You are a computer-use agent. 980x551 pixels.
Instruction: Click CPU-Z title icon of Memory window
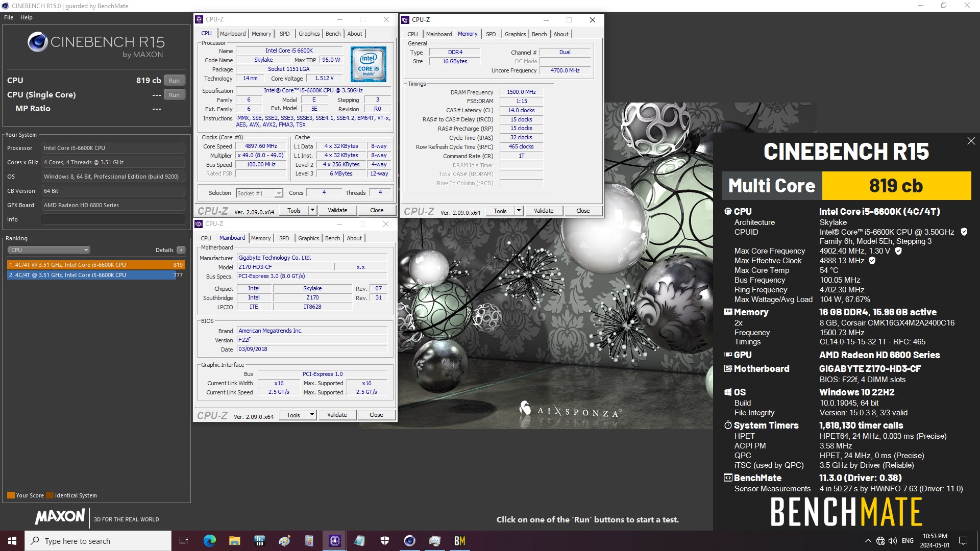click(405, 20)
